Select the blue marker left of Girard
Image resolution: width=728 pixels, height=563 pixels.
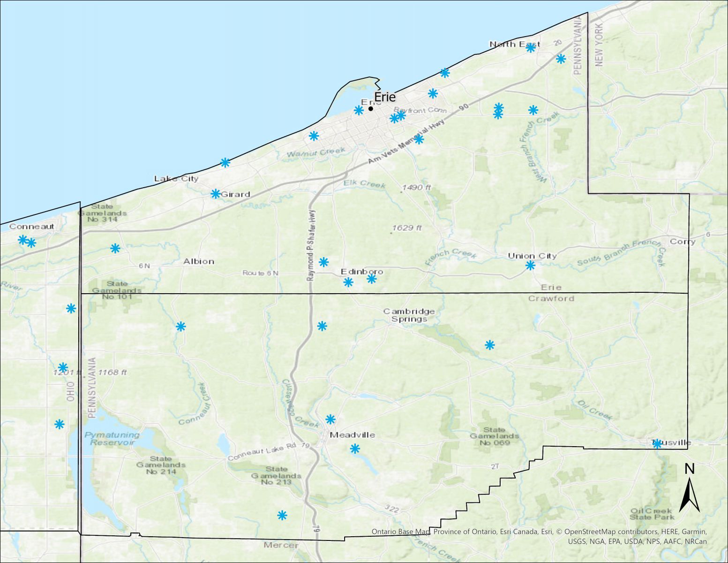[x=215, y=194]
